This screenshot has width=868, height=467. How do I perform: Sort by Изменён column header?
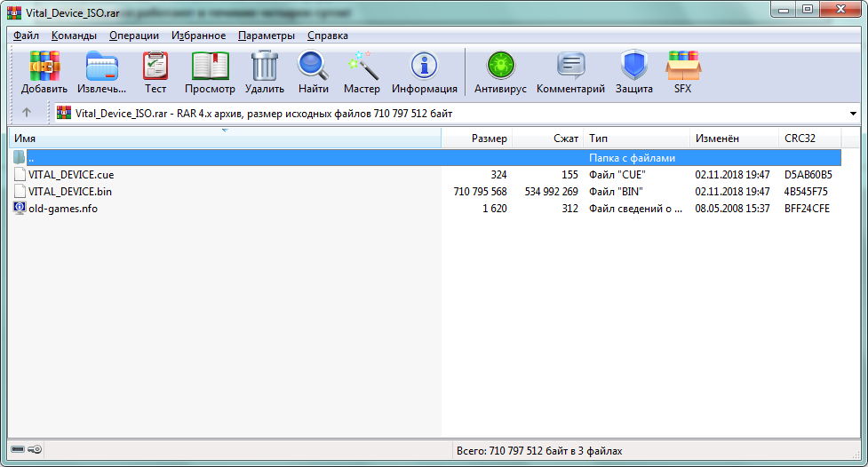pyautogui.click(x=734, y=139)
